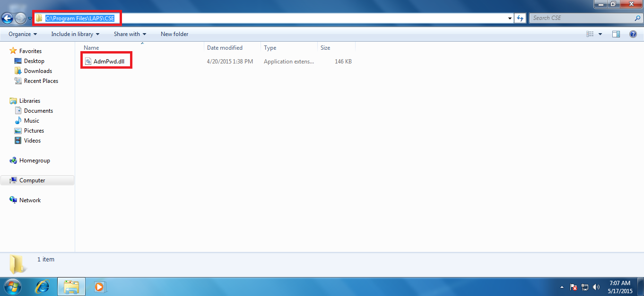Create a New folder
The height and width of the screenshot is (296, 644).
tap(174, 34)
